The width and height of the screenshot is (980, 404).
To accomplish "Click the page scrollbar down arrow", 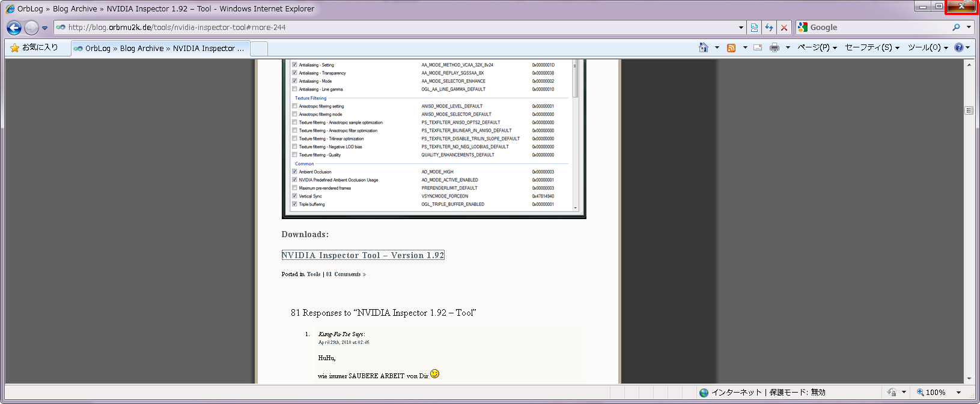I will pyautogui.click(x=969, y=379).
